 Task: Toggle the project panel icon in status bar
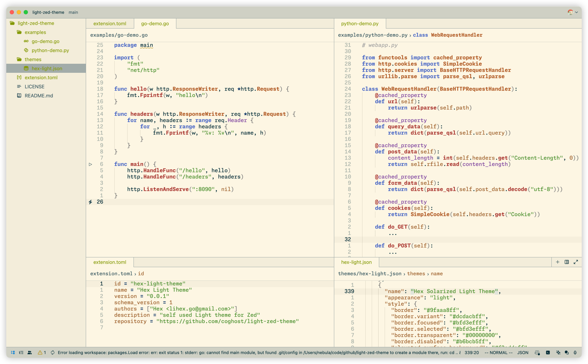click(13, 353)
